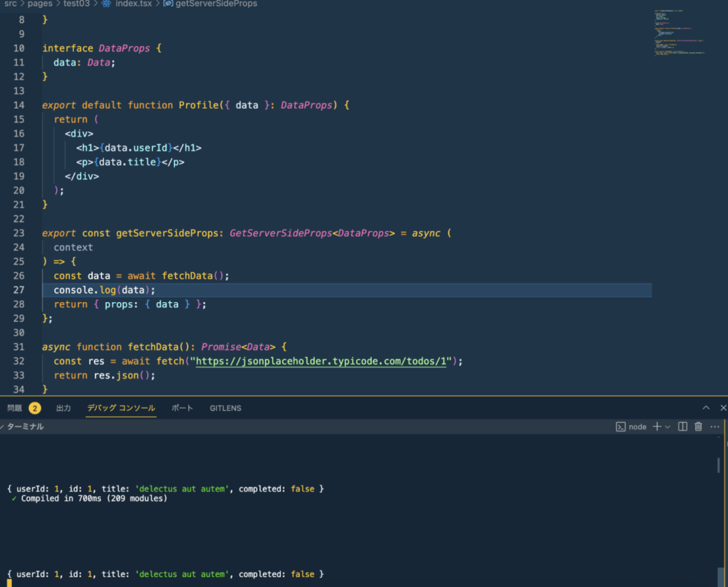728x587 pixels.
Task: Split the terminal with the split icon
Action: click(682, 426)
